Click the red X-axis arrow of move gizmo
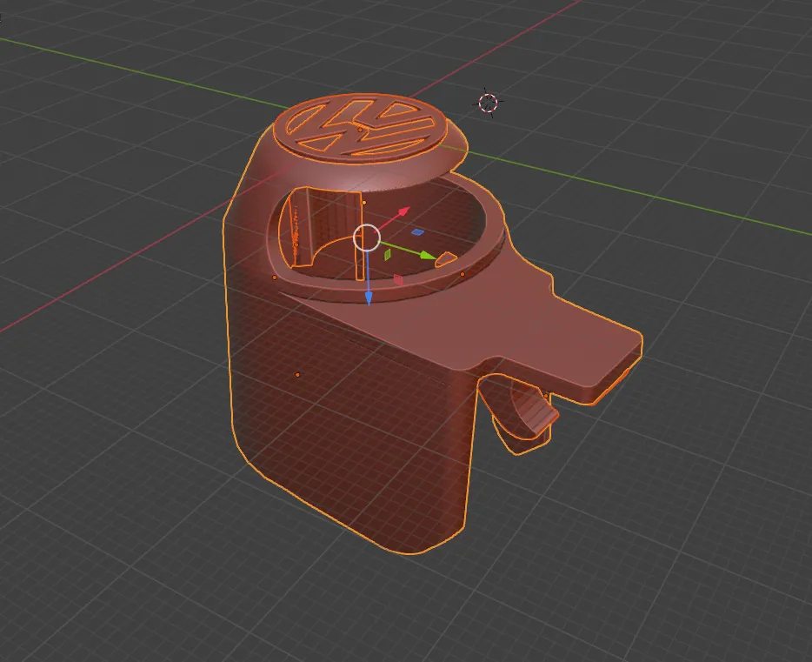Image resolution: width=812 pixels, height=662 pixels. click(x=403, y=211)
